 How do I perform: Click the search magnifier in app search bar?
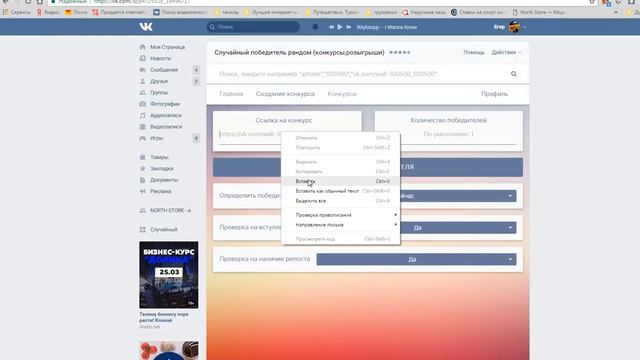point(513,74)
